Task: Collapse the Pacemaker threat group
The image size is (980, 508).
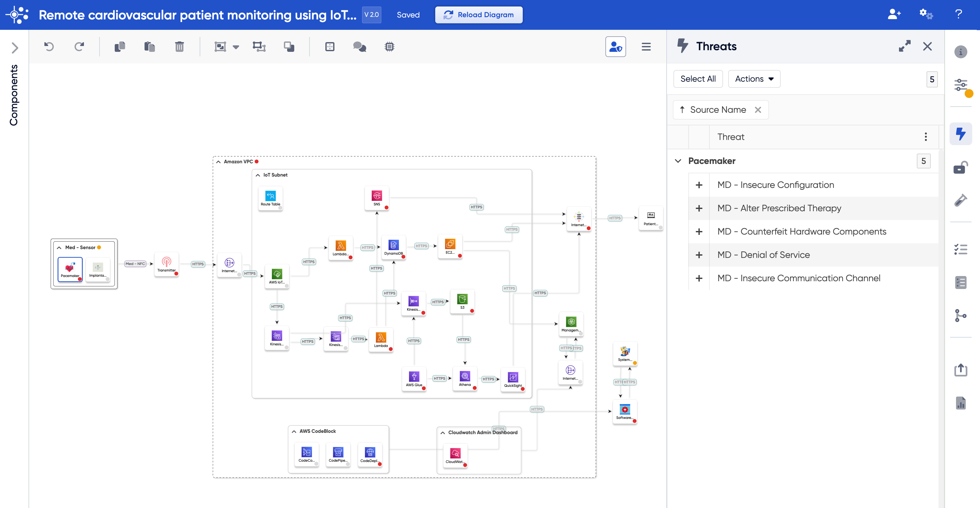Action: [x=678, y=161]
